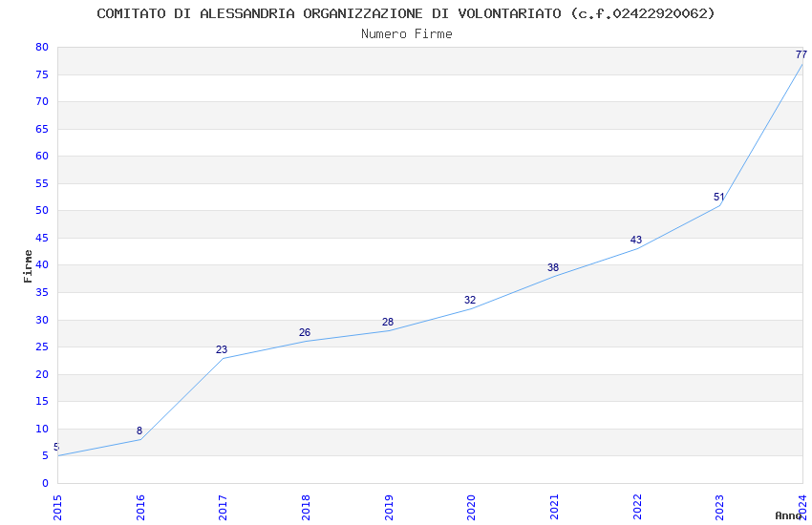The width and height of the screenshot is (812, 525).
Task: Click y-axis tick value 45
Action: coord(42,238)
